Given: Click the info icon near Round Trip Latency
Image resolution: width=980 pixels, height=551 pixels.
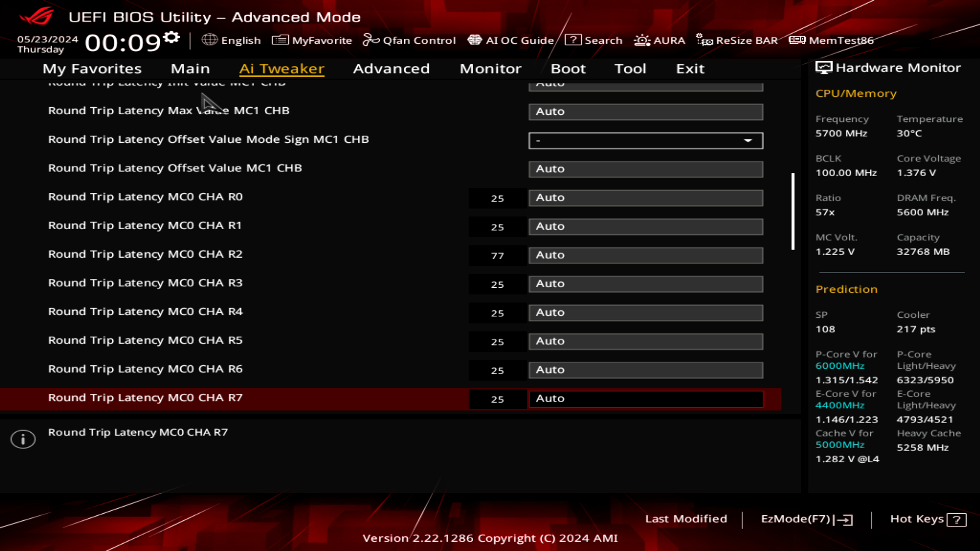Looking at the screenshot, I should [23, 438].
